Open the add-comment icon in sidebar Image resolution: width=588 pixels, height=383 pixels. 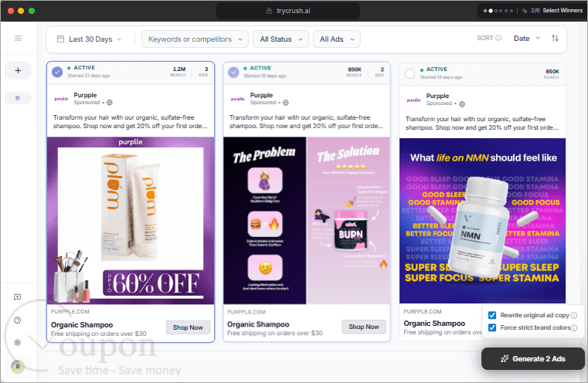click(x=17, y=297)
